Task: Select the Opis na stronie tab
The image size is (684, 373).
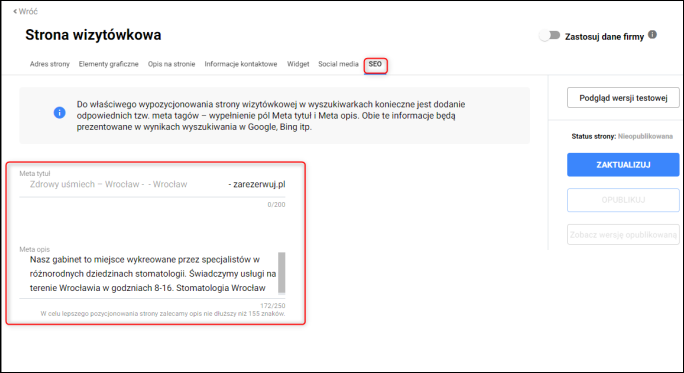Action: pyautogui.click(x=171, y=64)
